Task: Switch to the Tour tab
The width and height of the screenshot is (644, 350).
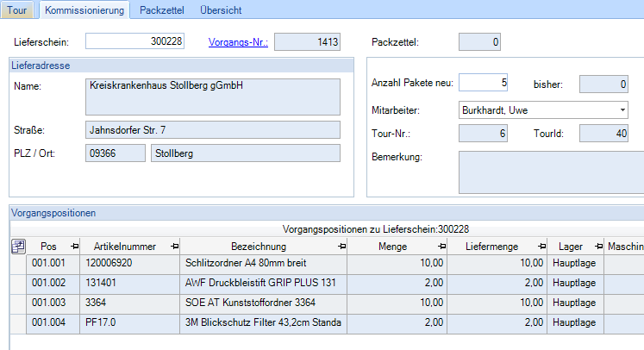Action: click(17, 10)
